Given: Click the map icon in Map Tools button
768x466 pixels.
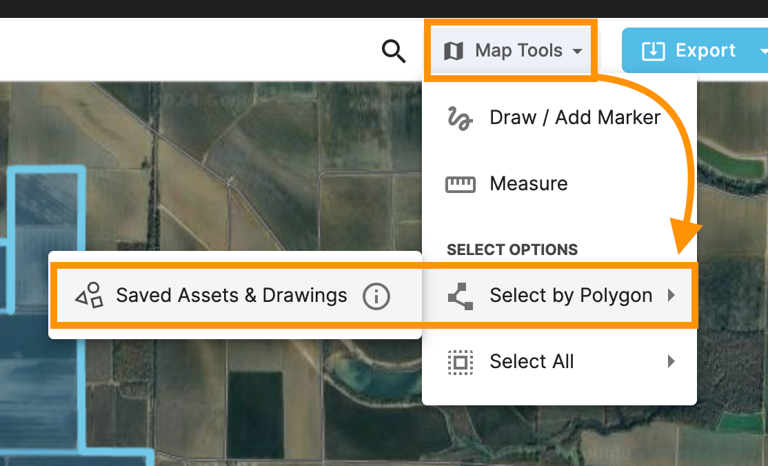Looking at the screenshot, I should 454,51.
